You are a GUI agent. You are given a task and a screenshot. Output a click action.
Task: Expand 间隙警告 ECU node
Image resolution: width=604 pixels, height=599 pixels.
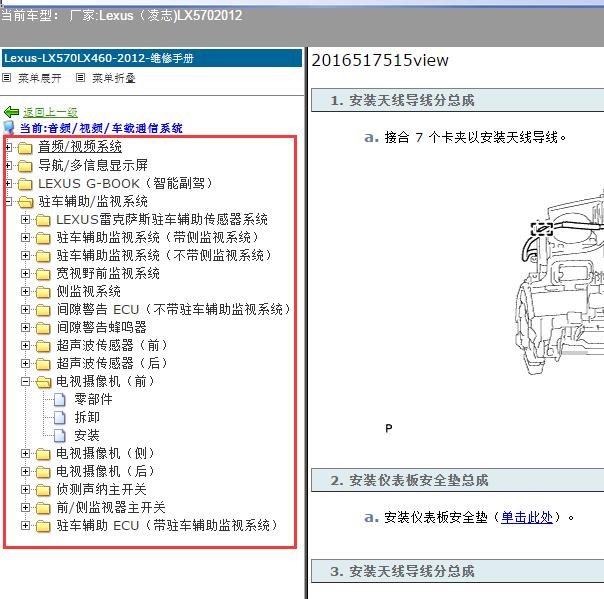(x=25, y=309)
